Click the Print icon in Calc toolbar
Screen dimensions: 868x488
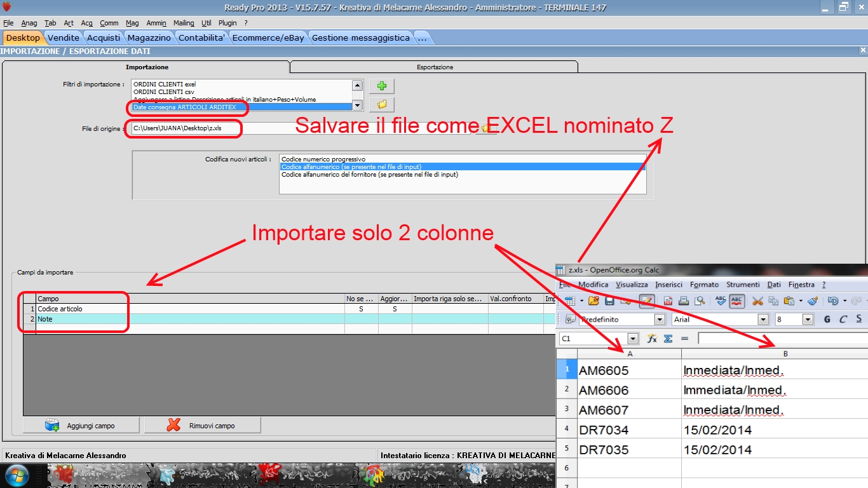pos(684,301)
